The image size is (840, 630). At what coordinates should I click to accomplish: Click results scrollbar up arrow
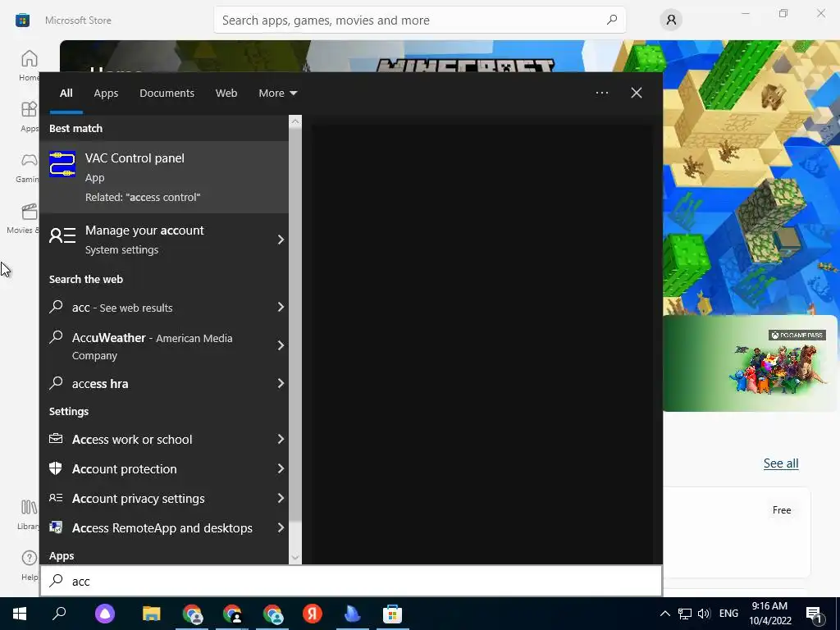[295, 121]
